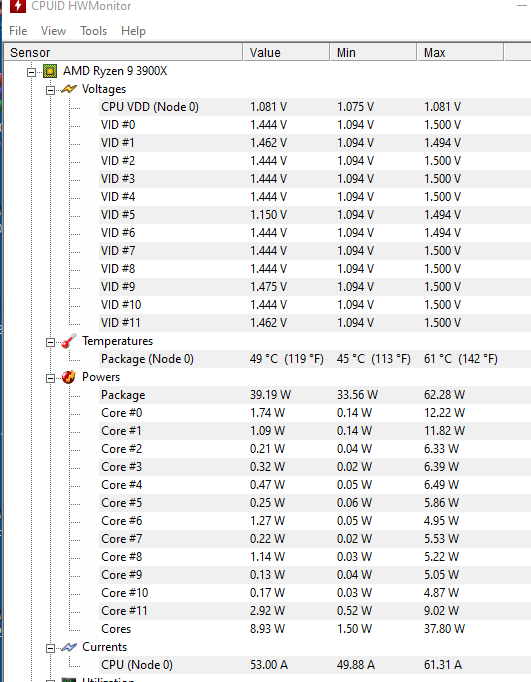Select the VID #5 row
The height and width of the screenshot is (682, 531).
[x=315, y=215]
